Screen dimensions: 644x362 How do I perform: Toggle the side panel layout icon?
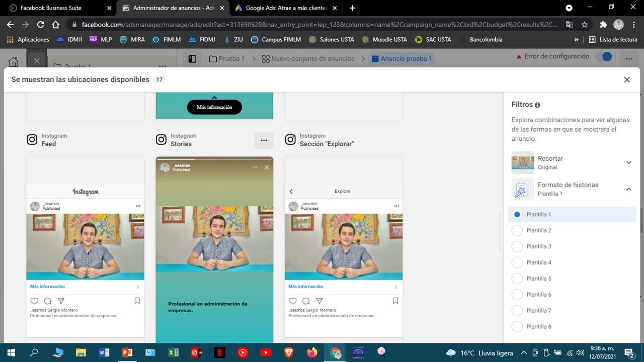[192, 59]
